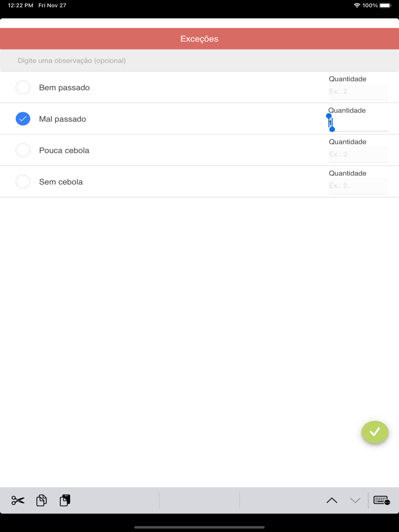Tap the Sem cebola label text

pyautogui.click(x=61, y=182)
